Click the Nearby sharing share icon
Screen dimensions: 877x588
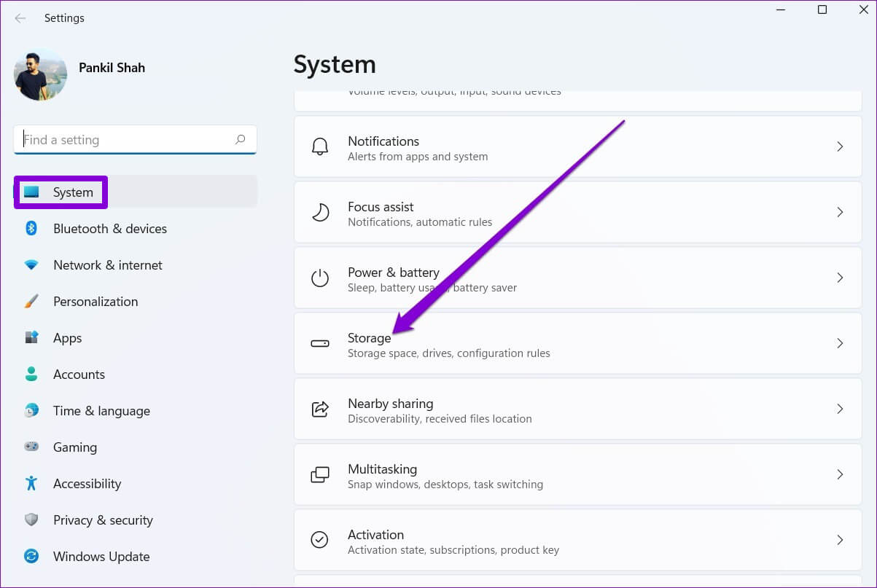(320, 409)
